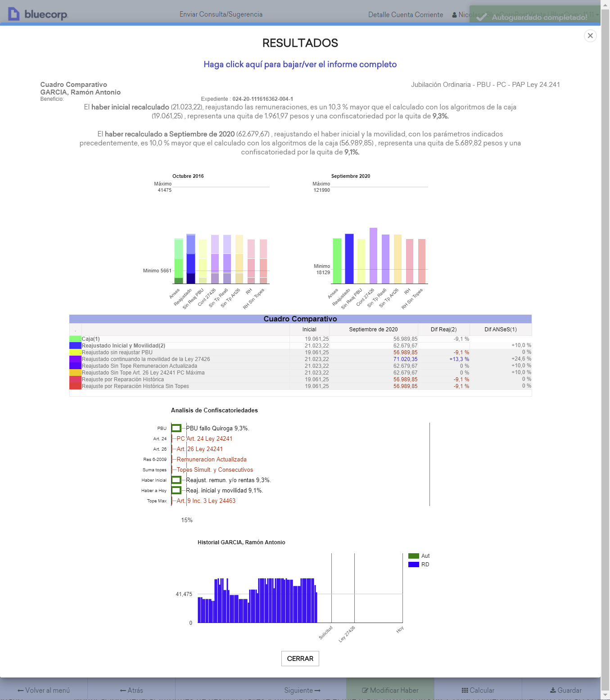Click the vertical scrollbar on the right edge
This screenshot has width=610, height=700.
[x=605, y=350]
